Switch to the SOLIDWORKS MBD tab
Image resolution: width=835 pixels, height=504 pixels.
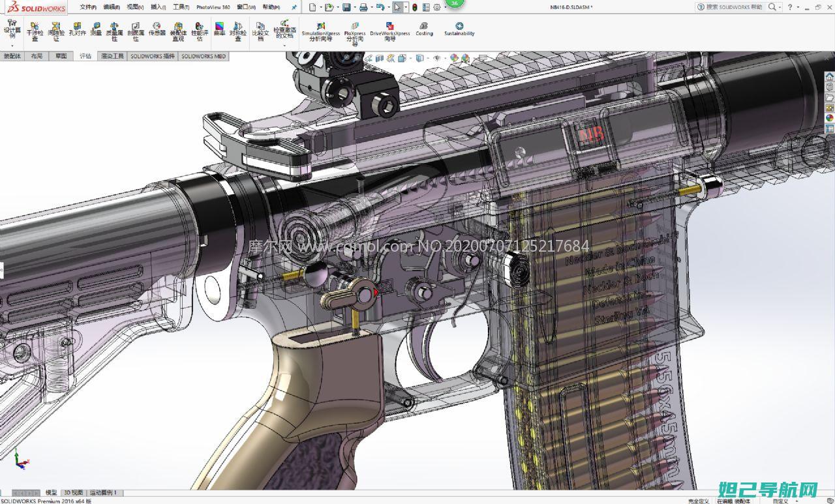(x=204, y=56)
